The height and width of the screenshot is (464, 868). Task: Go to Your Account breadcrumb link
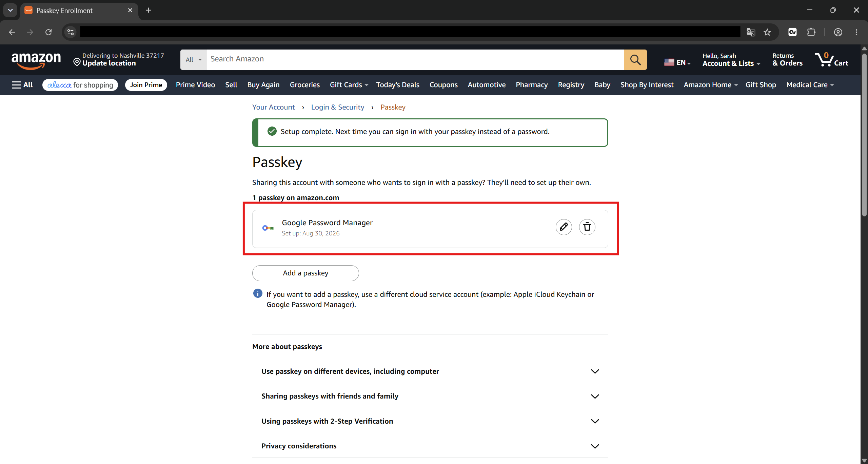point(273,107)
